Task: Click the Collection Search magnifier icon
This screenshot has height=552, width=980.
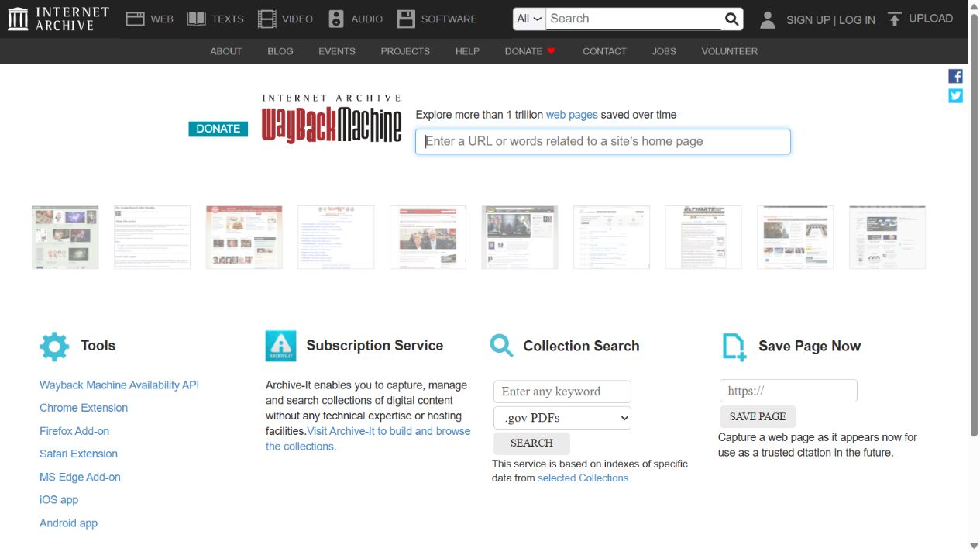Action: [502, 346]
